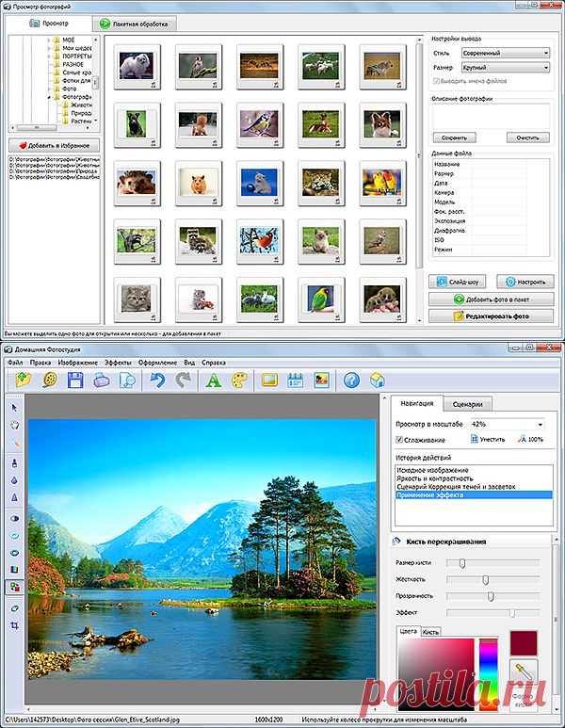Click the sunset postcard picture icon
This screenshot has height=728, width=565.
[321, 380]
